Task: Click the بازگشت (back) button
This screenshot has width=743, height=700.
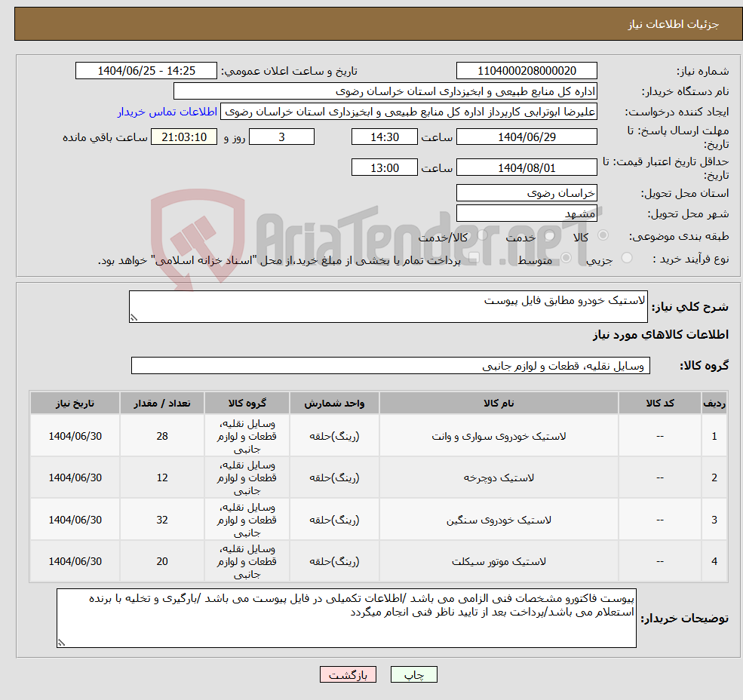Action: [348, 674]
